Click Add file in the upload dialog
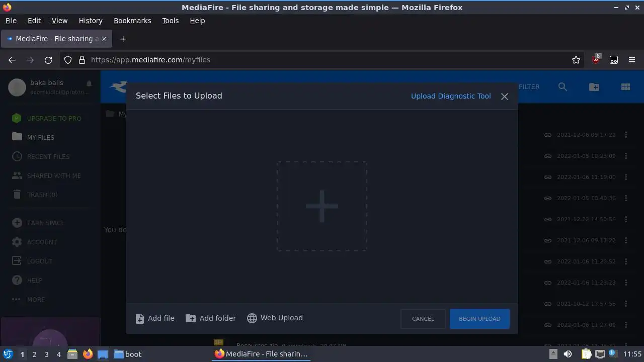The height and width of the screenshot is (362, 644). 155,318
